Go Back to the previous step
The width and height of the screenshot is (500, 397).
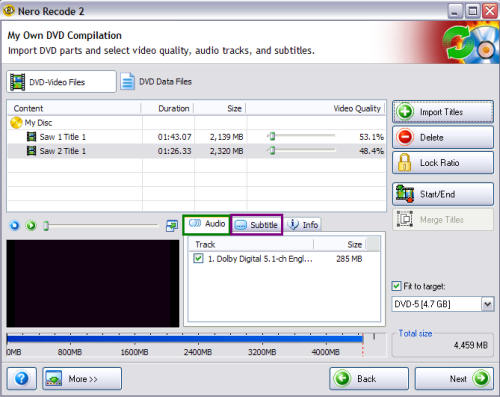click(x=369, y=378)
